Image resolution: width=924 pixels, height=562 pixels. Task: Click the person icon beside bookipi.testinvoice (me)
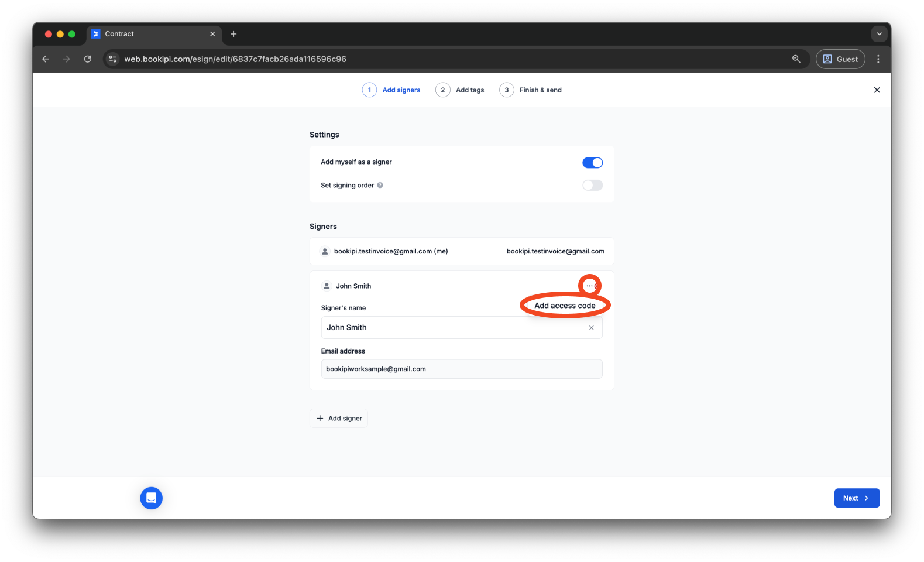(x=325, y=251)
